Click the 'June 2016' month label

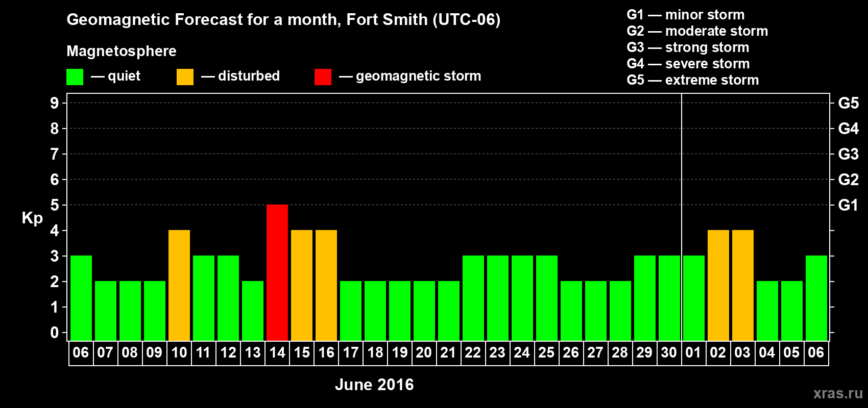point(374,385)
